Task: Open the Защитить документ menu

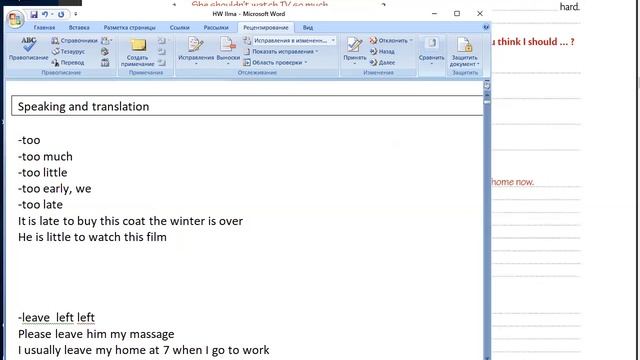Action: click(464, 52)
